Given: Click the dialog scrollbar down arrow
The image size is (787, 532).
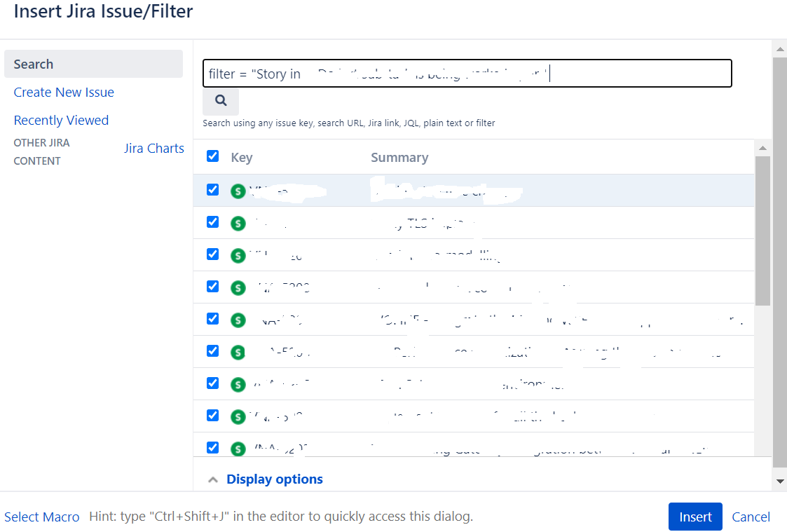Looking at the screenshot, I should click(780, 482).
